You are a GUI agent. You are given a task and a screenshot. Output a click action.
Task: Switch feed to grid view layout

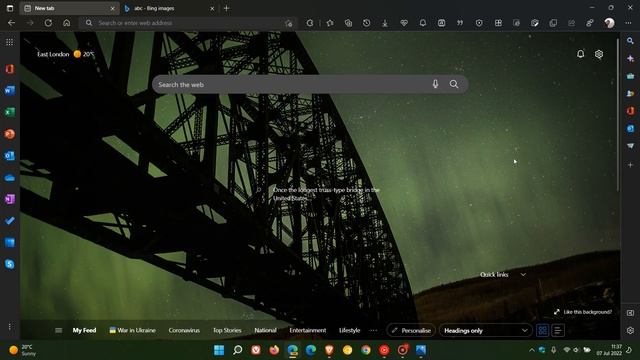click(x=542, y=330)
